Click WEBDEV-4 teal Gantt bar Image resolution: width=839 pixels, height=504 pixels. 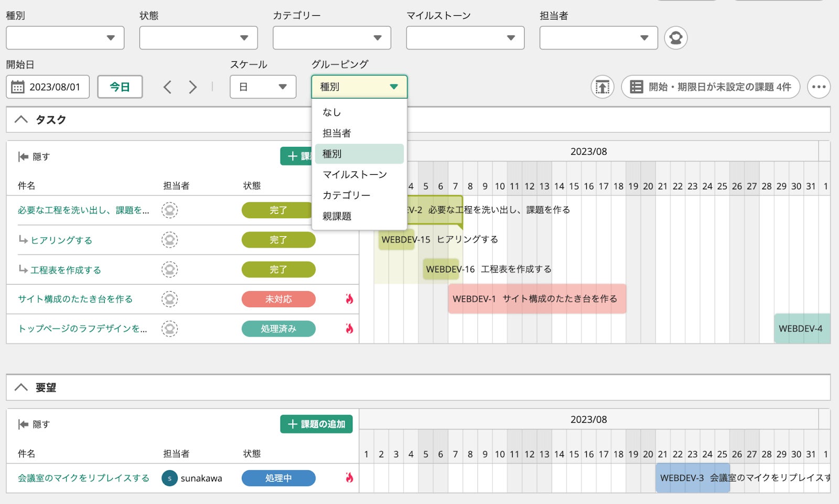click(x=802, y=329)
